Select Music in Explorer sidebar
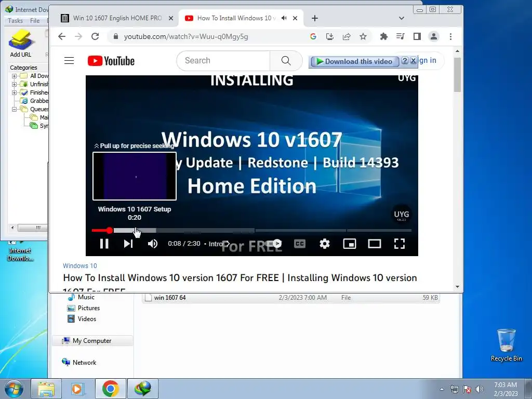Image resolution: width=532 pixels, height=399 pixels. [x=81, y=297]
